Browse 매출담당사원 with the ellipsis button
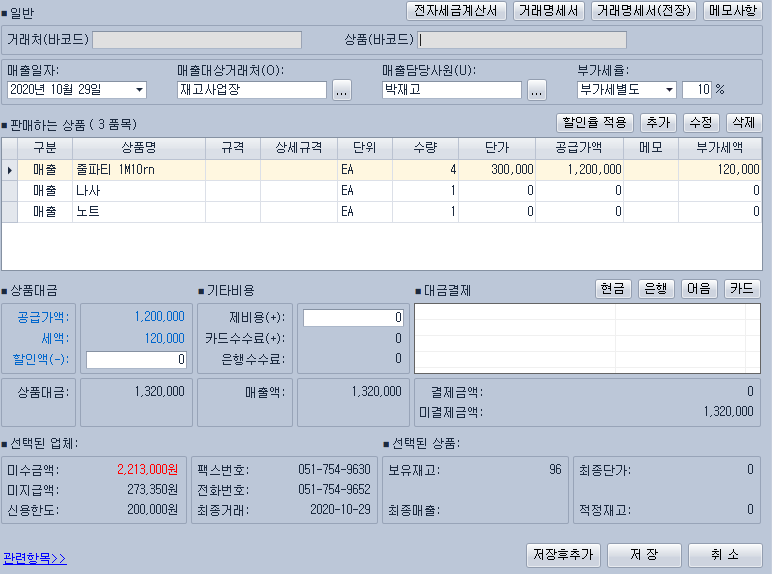The image size is (772, 574). pyautogui.click(x=537, y=90)
